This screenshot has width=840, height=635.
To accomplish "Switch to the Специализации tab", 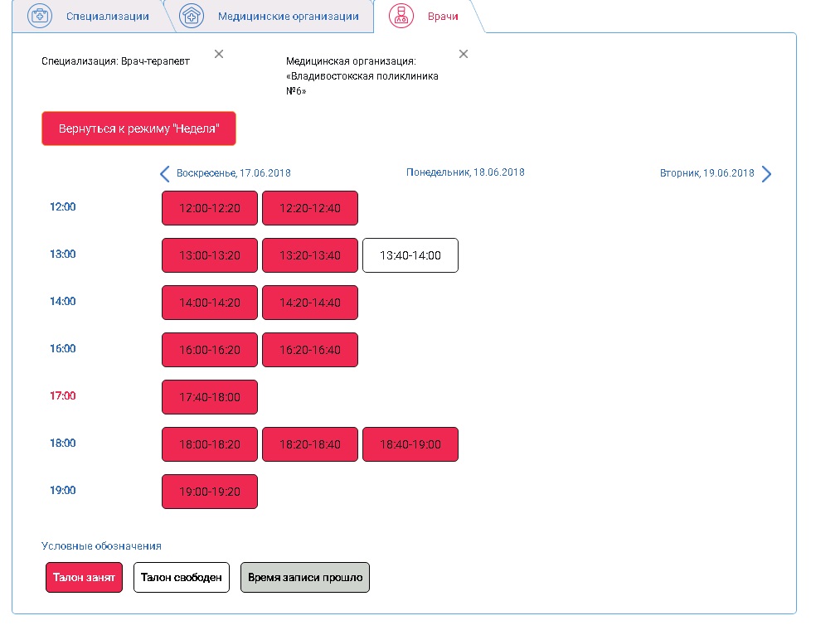I will 109,17.
